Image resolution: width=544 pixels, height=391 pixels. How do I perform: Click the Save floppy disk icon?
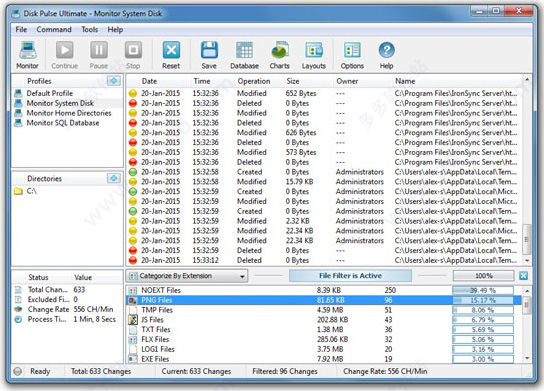[209, 51]
